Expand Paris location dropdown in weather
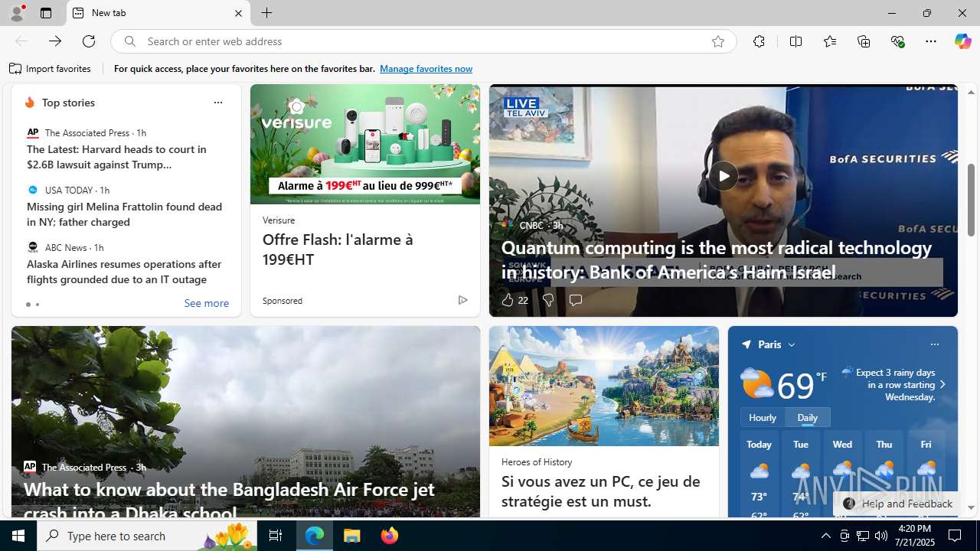Viewport: 980px width, 551px height. [x=792, y=345]
